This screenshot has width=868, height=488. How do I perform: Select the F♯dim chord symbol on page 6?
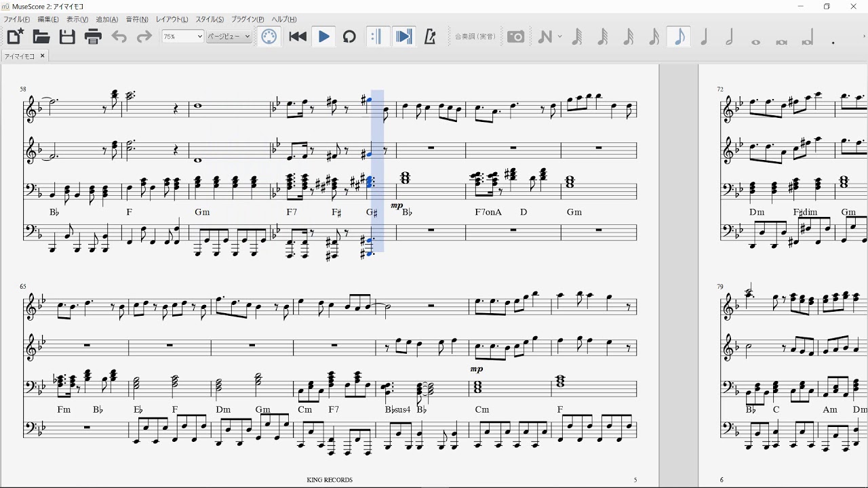[x=806, y=212]
